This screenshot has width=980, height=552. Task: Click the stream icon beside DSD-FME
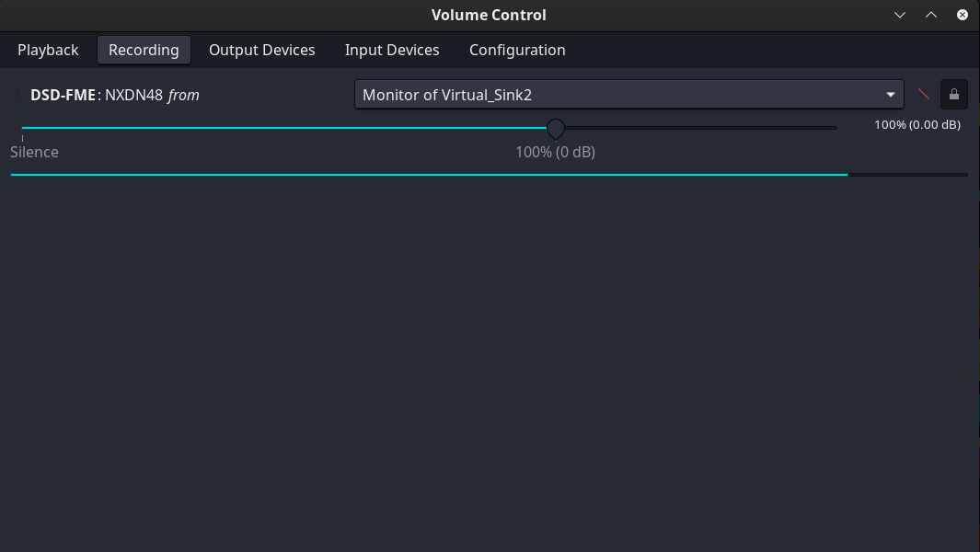tap(17, 94)
